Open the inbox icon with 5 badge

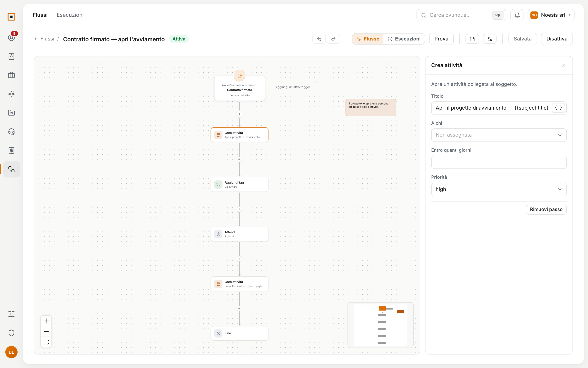coord(11,37)
